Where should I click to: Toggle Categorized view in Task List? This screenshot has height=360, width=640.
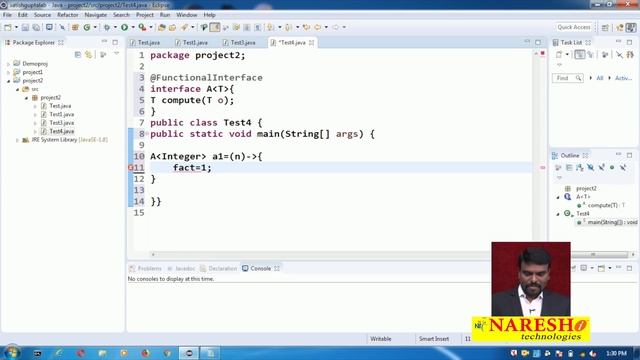(580, 54)
